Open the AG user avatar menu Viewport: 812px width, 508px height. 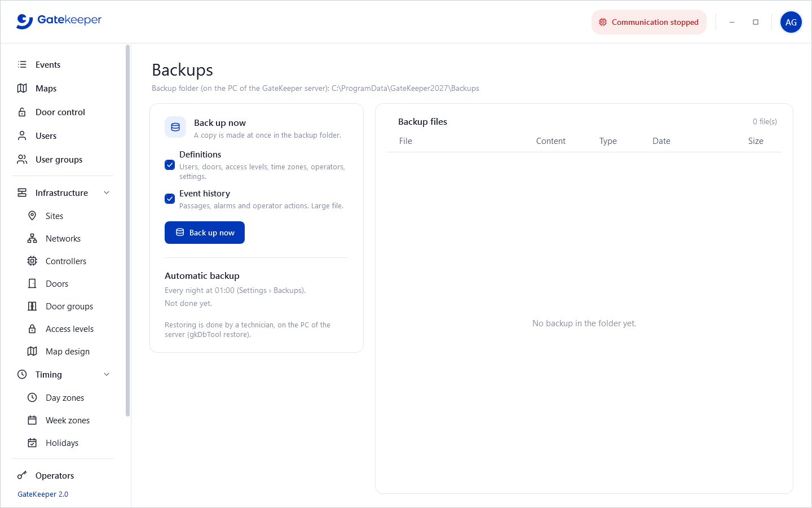point(791,22)
